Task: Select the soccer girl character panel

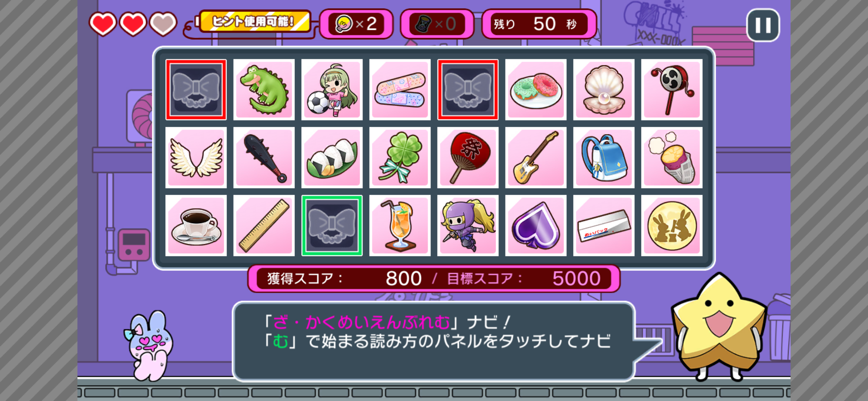Action: [332, 89]
